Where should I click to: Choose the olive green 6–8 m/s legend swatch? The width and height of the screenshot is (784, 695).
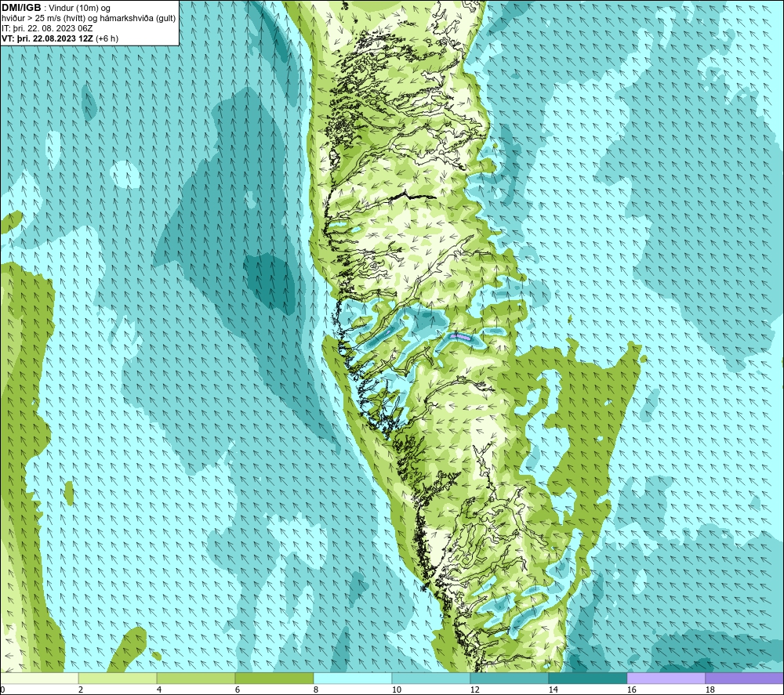tap(274, 678)
